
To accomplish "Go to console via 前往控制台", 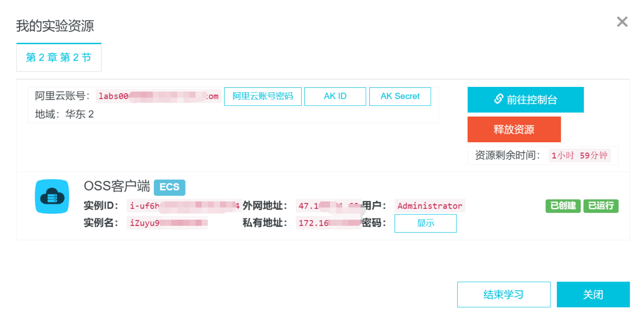I will [526, 100].
